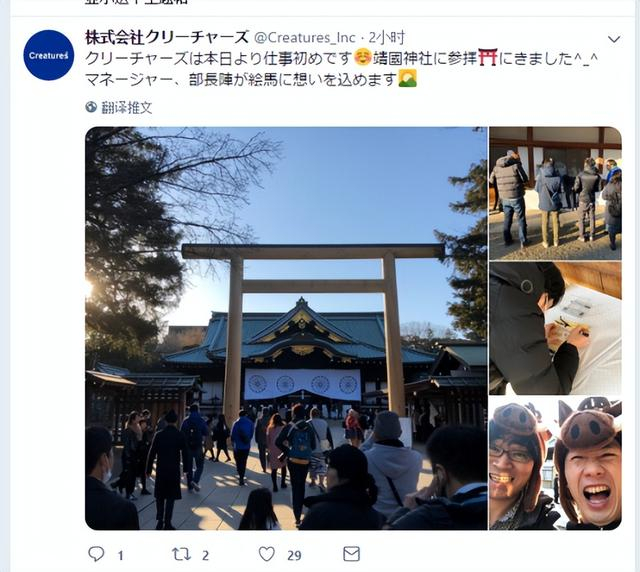Expand the tweet options chevron
Screen dimensions: 640x572
pos(614,39)
